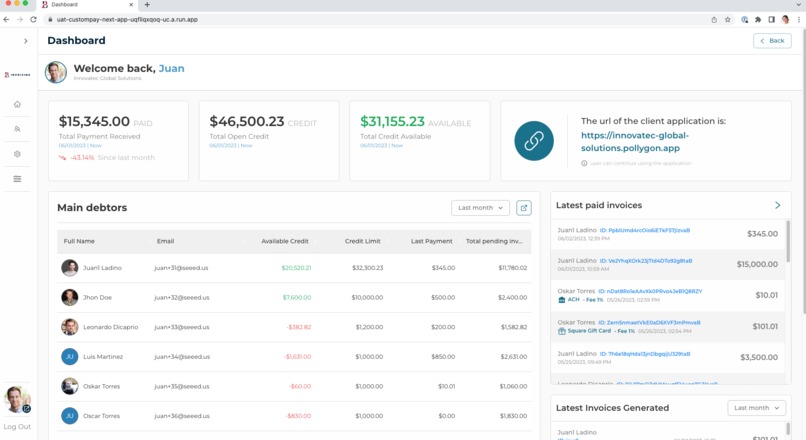The image size is (806, 440).
Task: Click Oskar Torres's avatar in debtors table
Action: 69,386
